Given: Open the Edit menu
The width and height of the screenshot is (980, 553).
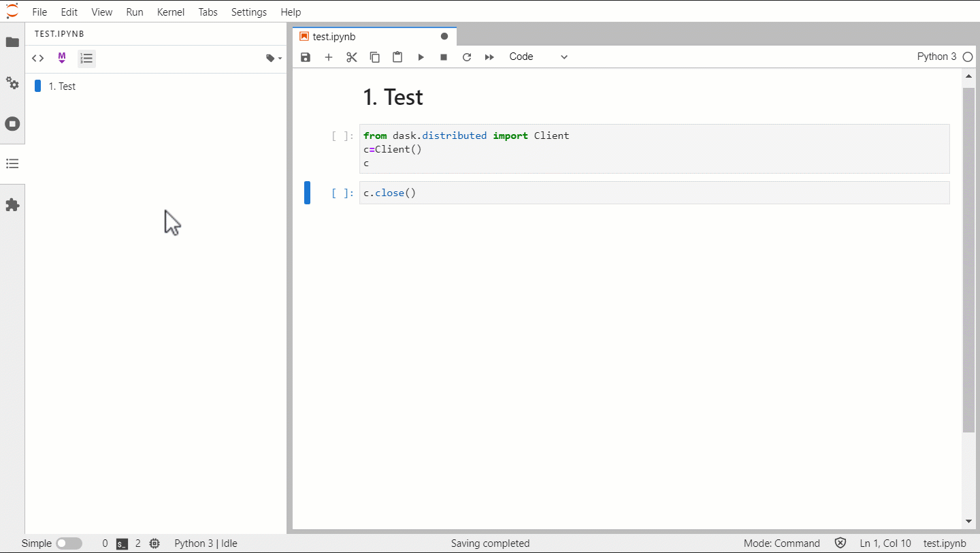Looking at the screenshot, I should tap(69, 12).
